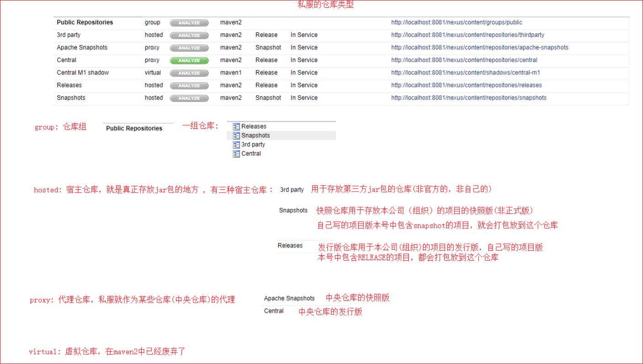Image resolution: width=643 pixels, height=364 pixels.
Task: Click 'hosted' type in 3rd party row
Action: [154, 35]
